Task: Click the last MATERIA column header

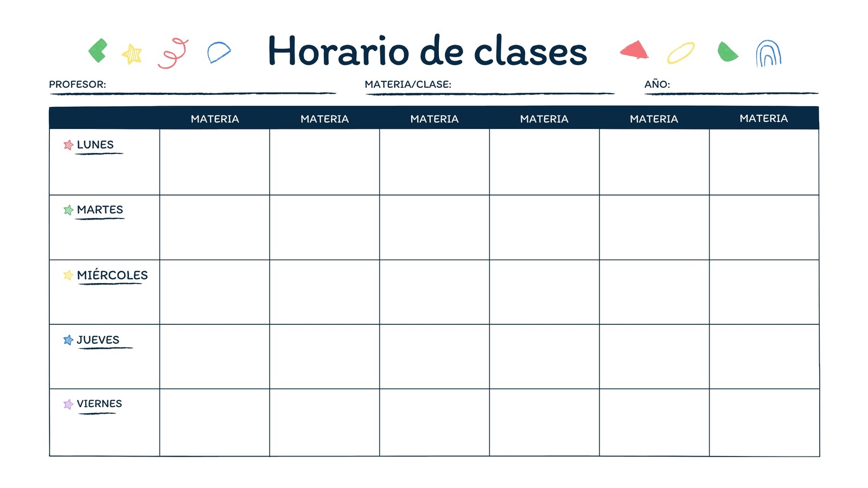Action: [763, 118]
